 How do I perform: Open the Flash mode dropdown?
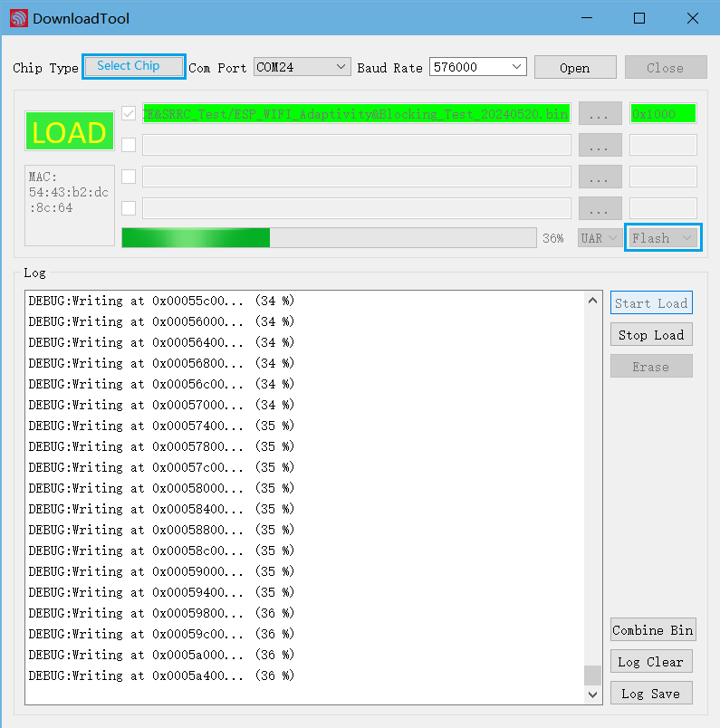pyautogui.click(x=663, y=238)
